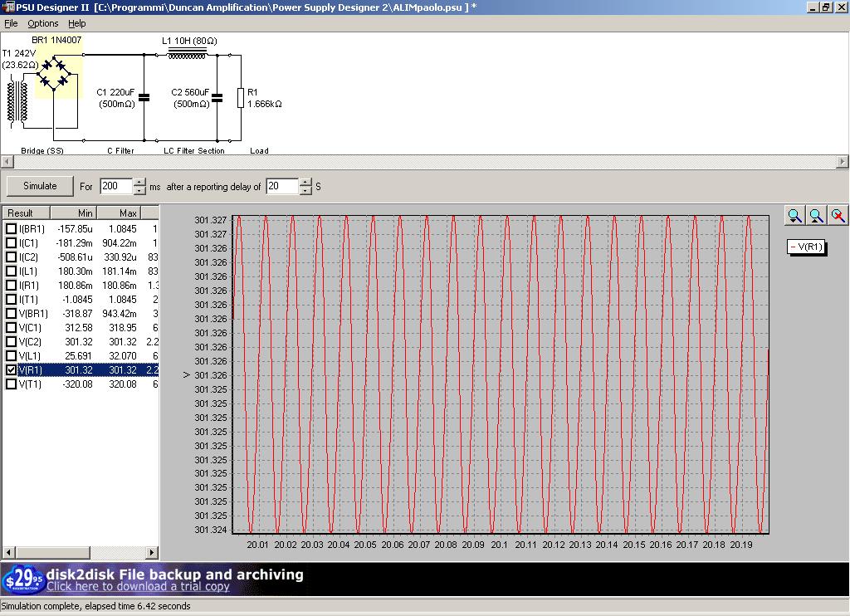Click the schematic scroll right arrow

click(843, 162)
